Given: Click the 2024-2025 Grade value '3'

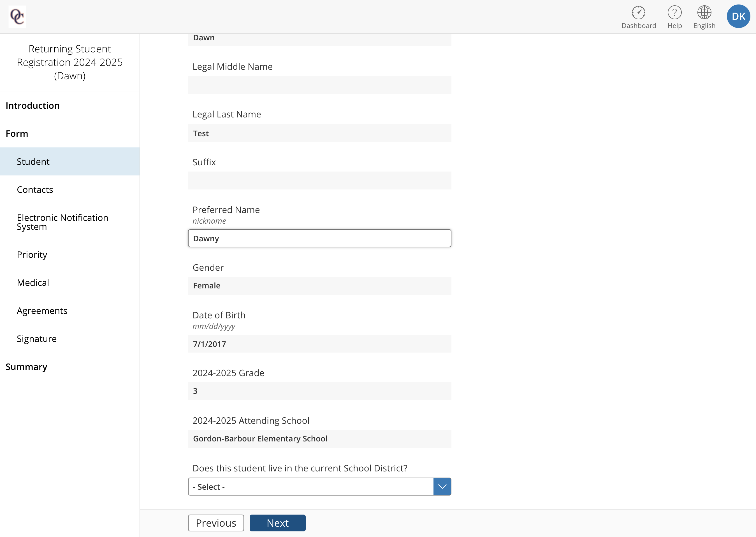Looking at the screenshot, I should [195, 391].
